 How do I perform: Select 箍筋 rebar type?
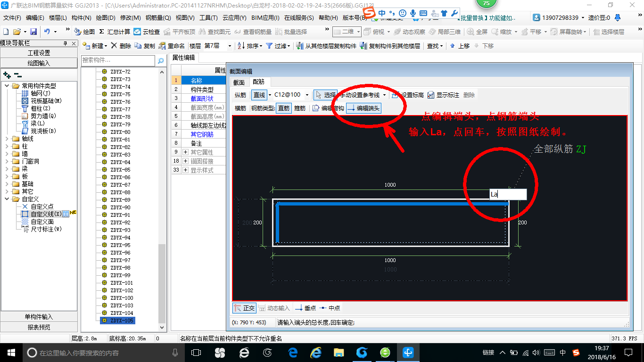[x=300, y=108]
